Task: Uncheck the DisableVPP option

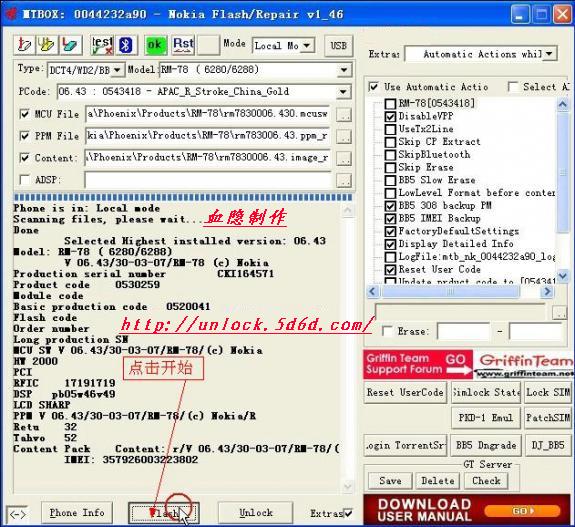Action: point(390,117)
